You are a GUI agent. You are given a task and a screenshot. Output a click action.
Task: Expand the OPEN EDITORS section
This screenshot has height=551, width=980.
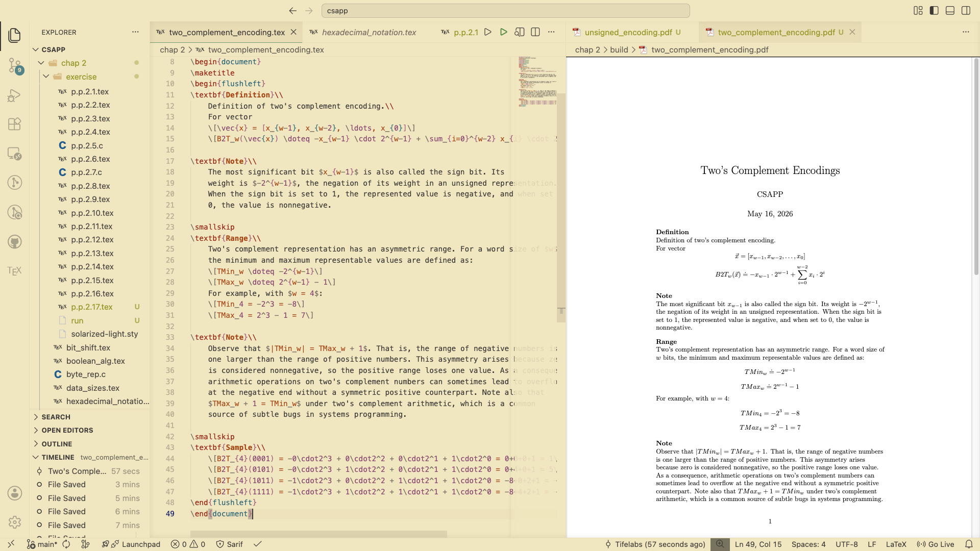tap(90, 430)
